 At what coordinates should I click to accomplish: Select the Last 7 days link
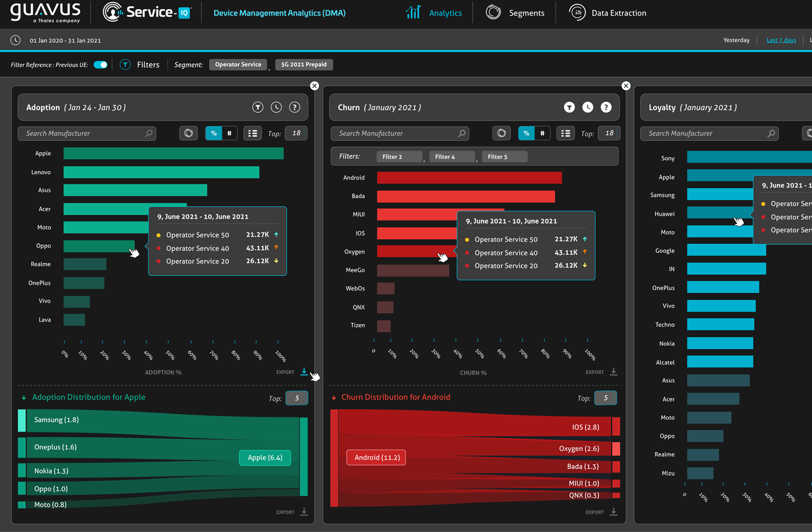click(x=781, y=41)
